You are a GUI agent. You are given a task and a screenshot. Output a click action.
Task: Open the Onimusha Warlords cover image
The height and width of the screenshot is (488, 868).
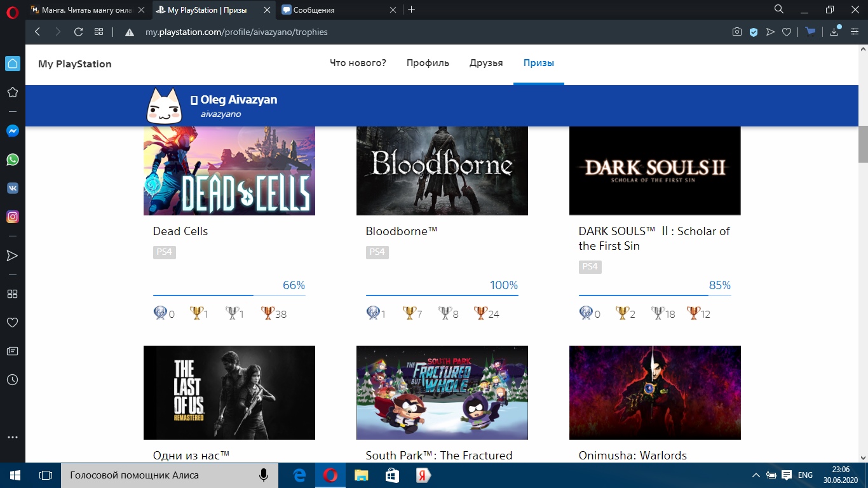click(655, 393)
